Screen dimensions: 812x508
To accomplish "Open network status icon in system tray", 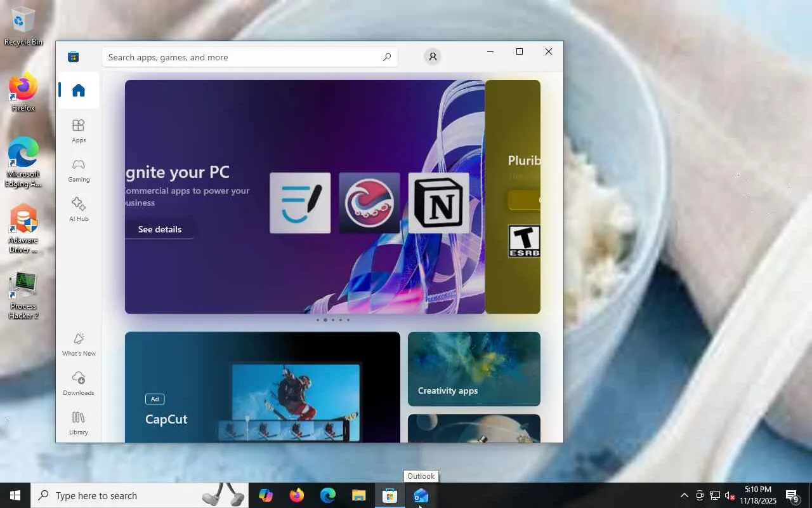I will click(x=715, y=495).
